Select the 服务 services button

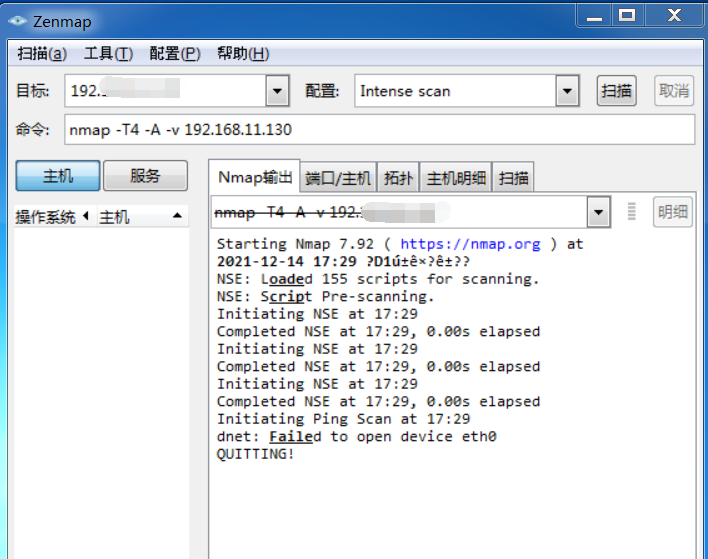pos(145,176)
